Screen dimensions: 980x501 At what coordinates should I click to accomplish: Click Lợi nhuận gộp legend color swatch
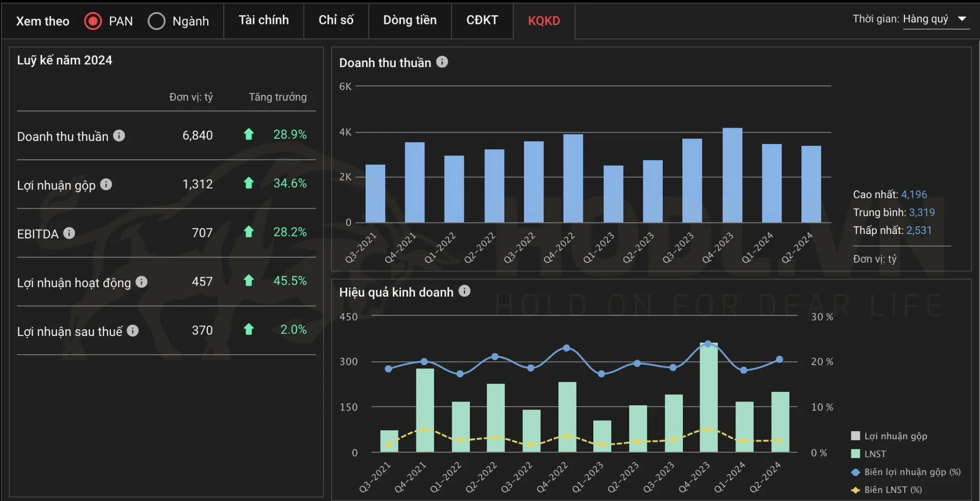pos(856,435)
